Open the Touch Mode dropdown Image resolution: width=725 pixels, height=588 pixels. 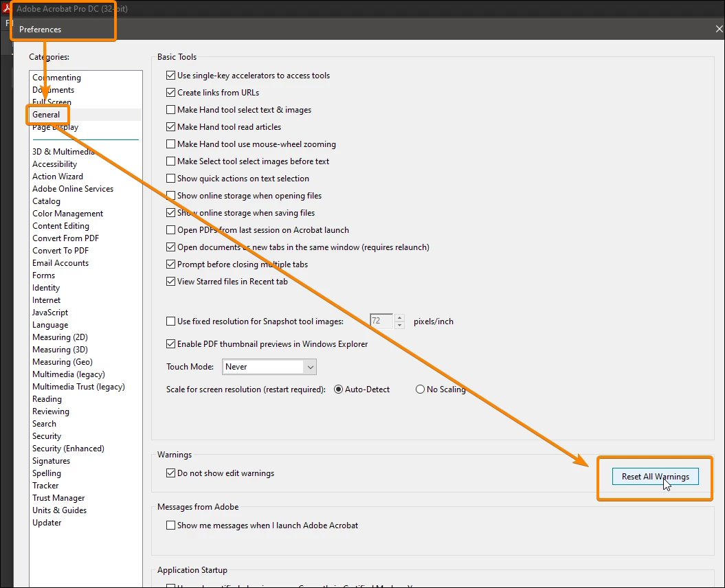[269, 367]
